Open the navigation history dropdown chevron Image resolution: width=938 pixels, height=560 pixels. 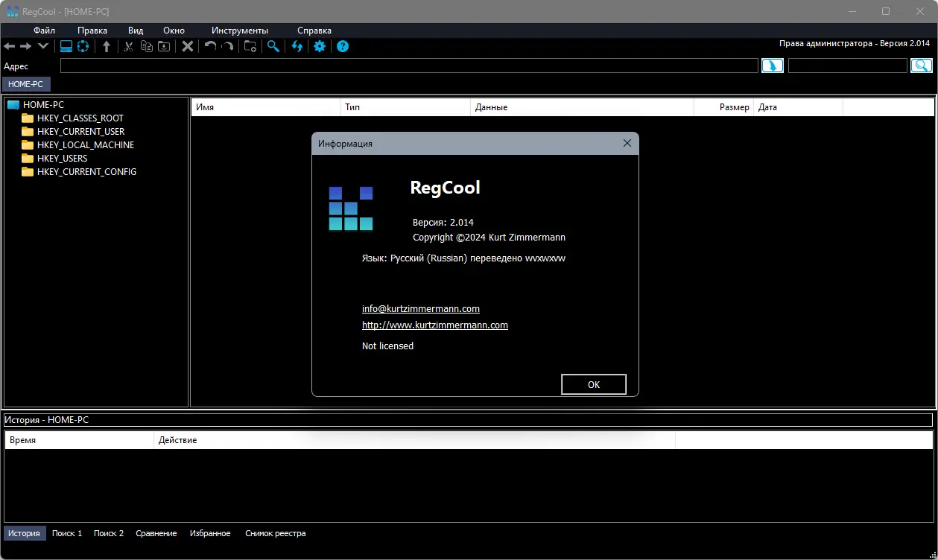[x=42, y=46]
